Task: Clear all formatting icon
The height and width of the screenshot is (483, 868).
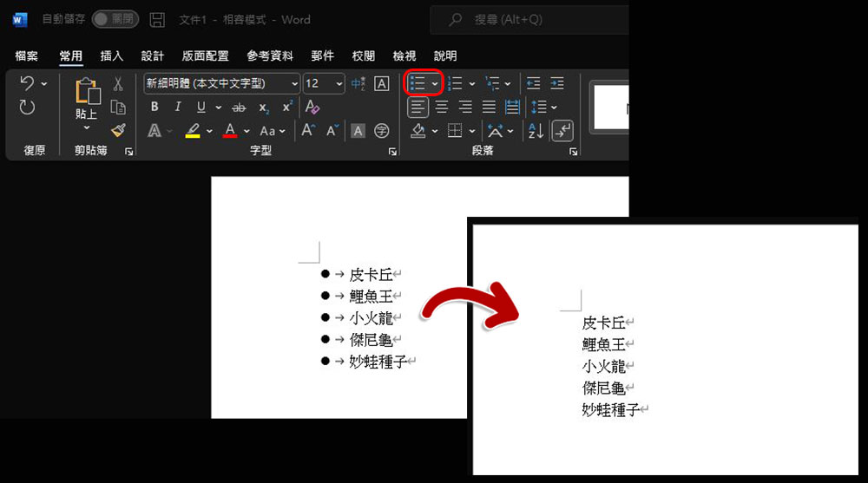Action: click(x=312, y=107)
